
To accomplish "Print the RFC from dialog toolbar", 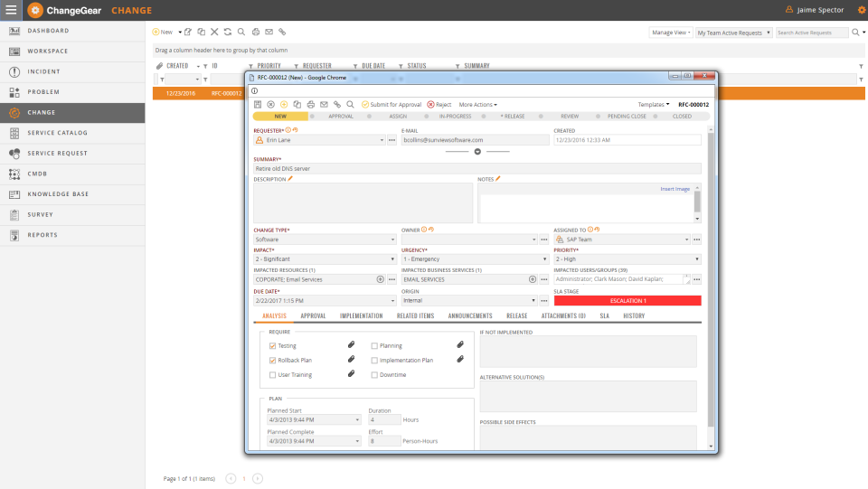I will click(x=310, y=104).
